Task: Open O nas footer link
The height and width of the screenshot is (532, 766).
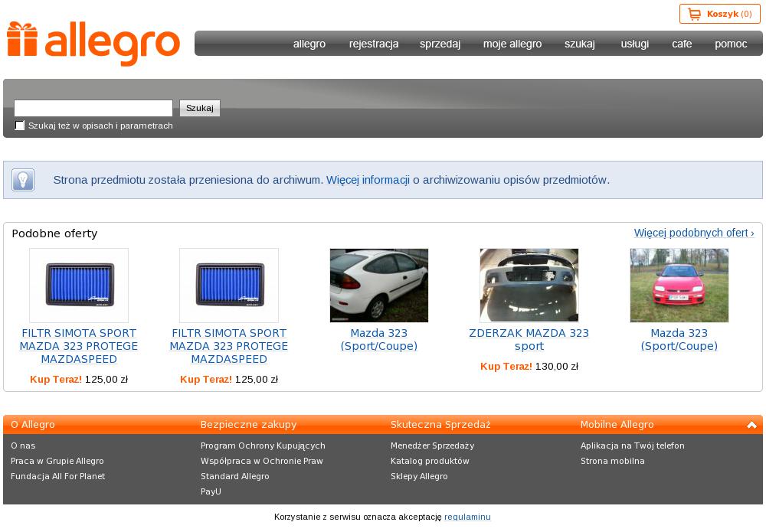Action: coord(23,446)
